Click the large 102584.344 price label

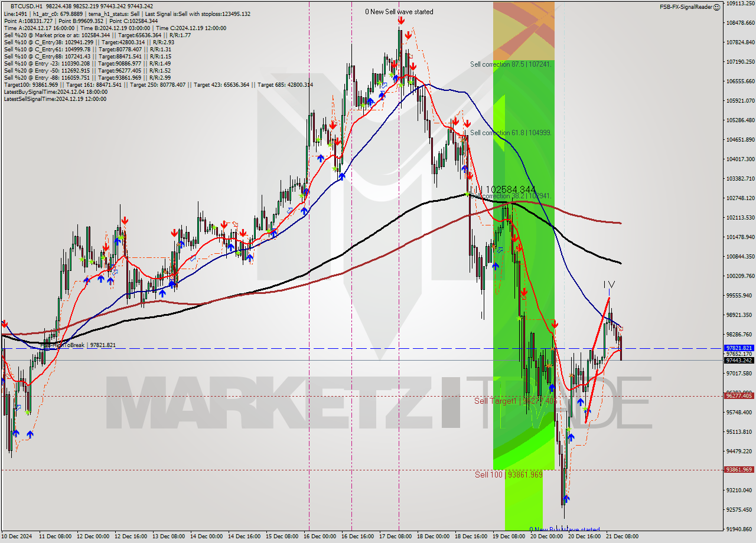tap(510, 190)
